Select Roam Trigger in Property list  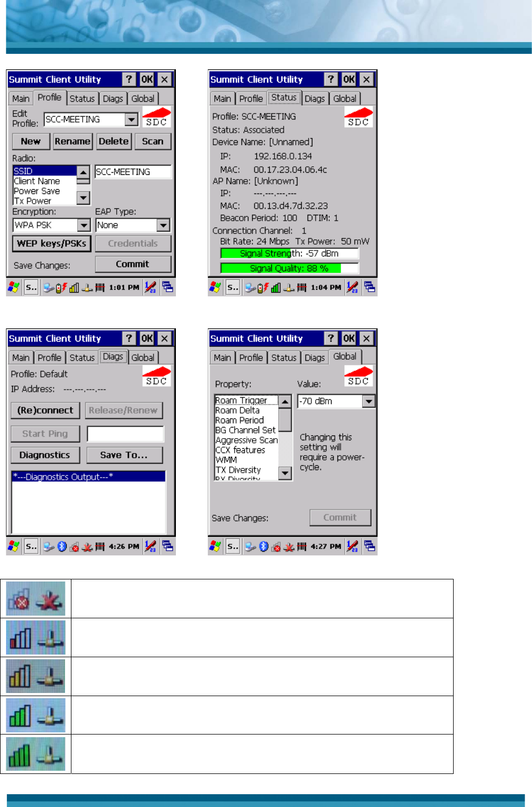tap(246, 400)
